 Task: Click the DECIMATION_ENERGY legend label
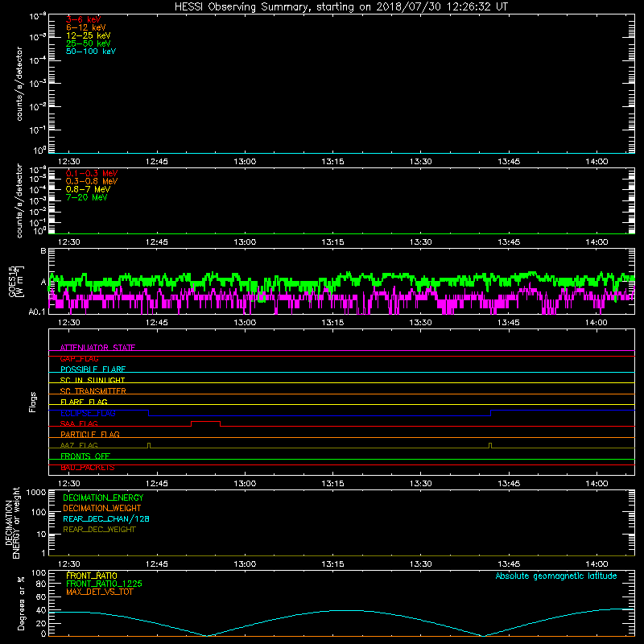103,497
